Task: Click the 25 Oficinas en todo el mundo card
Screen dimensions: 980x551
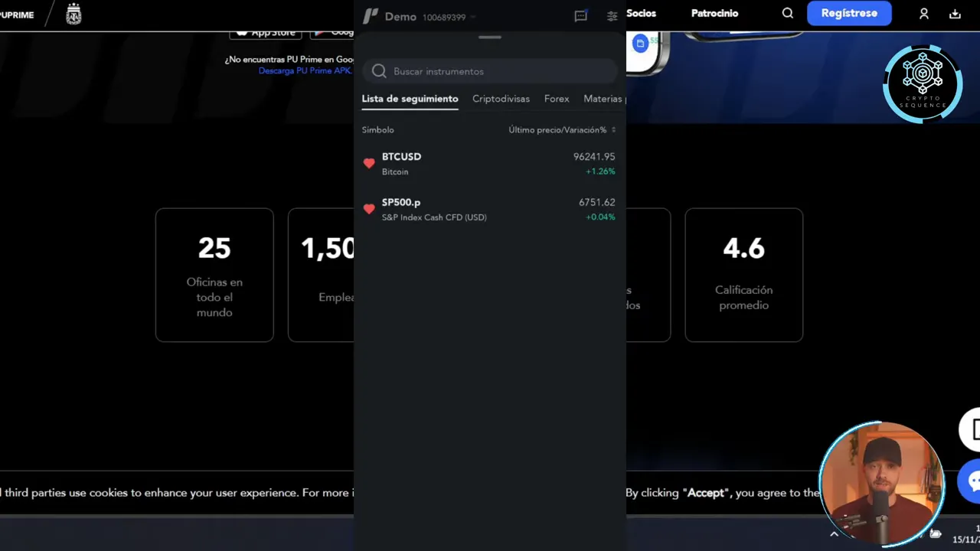Action: tap(214, 275)
